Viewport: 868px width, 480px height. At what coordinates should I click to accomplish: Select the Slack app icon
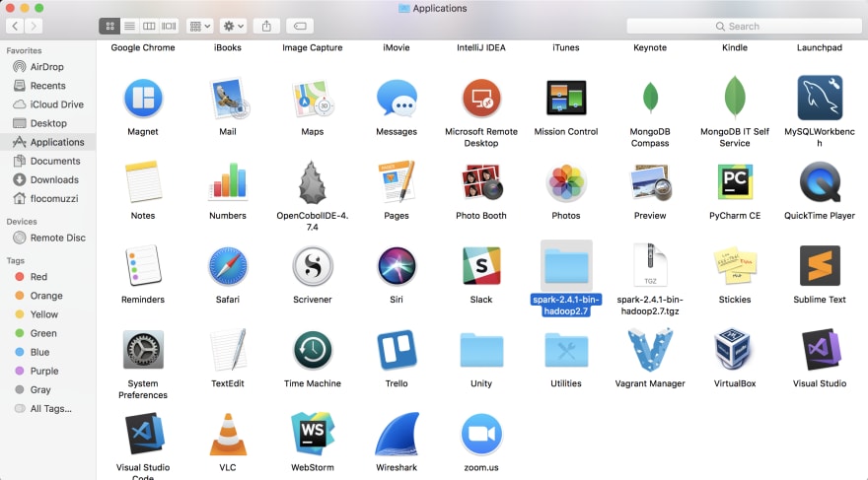[x=481, y=266]
